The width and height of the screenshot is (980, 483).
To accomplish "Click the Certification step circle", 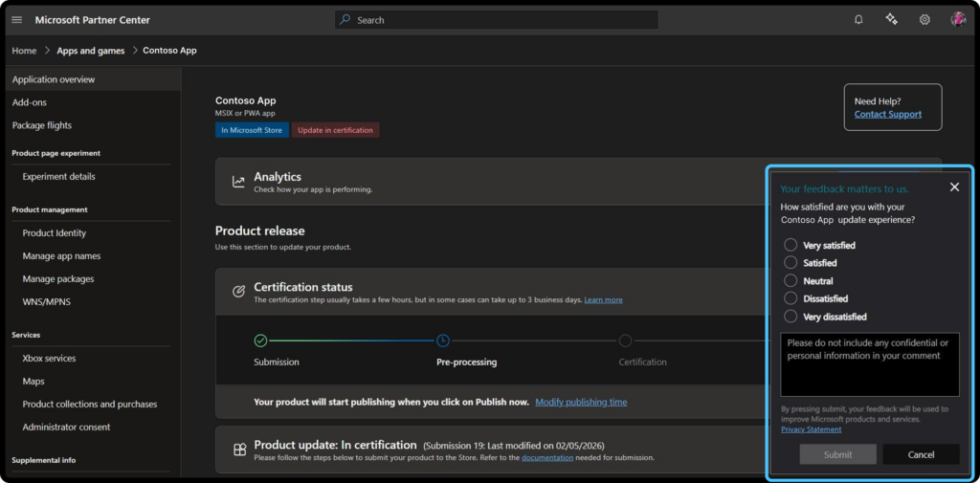I will [625, 340].
